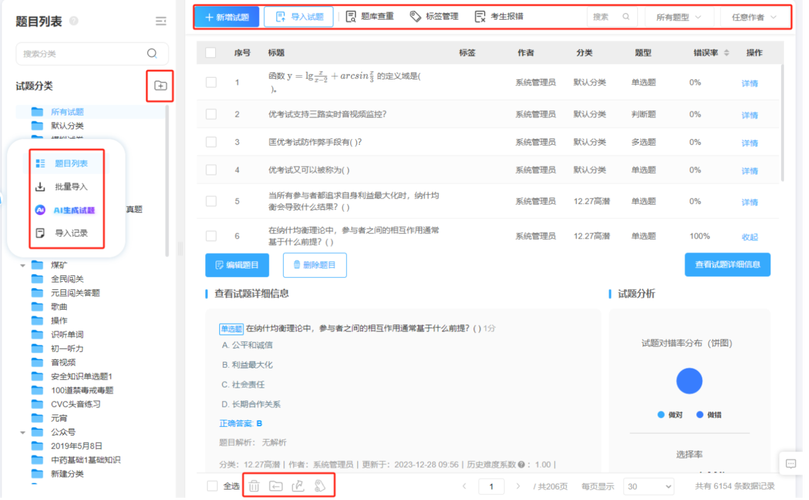Click the folder icon next to 新建分类
Screen dimensions: 809x500
[37, 474]
